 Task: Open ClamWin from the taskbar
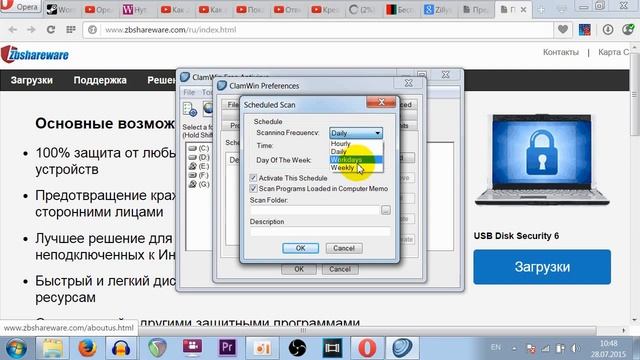click(402, 348)
